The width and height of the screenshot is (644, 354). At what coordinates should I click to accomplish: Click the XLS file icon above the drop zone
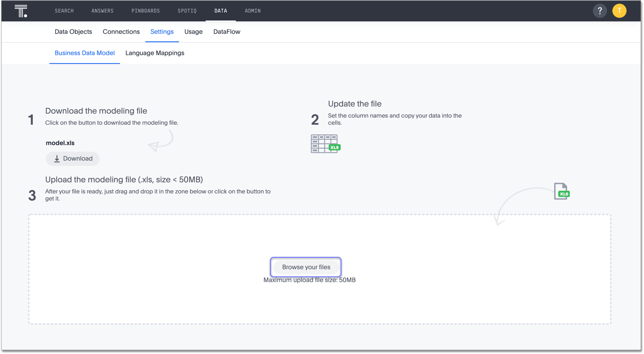[561, 192]
